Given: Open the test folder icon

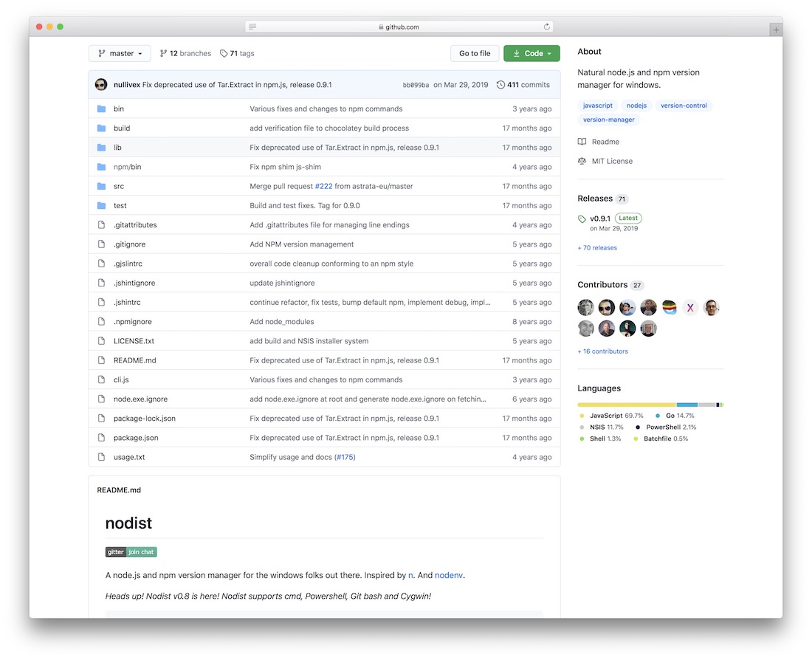Looking at the screenshot, I should (x=102, y=206).
